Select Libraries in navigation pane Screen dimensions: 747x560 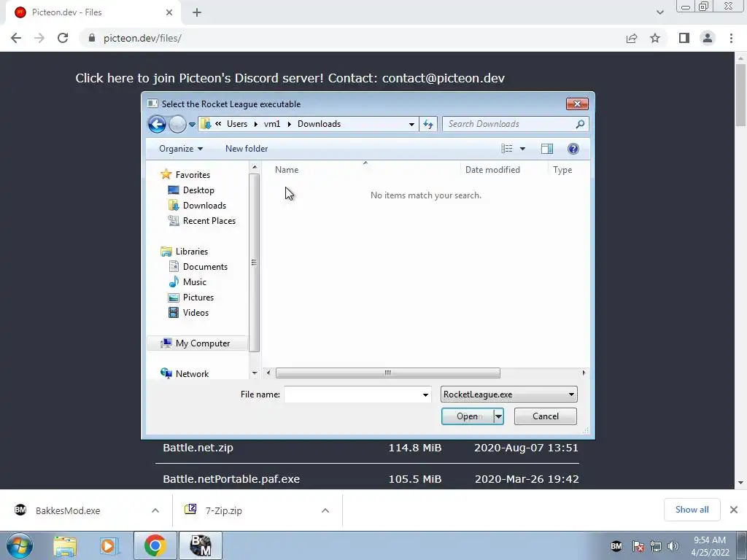(x=192, y=252)
